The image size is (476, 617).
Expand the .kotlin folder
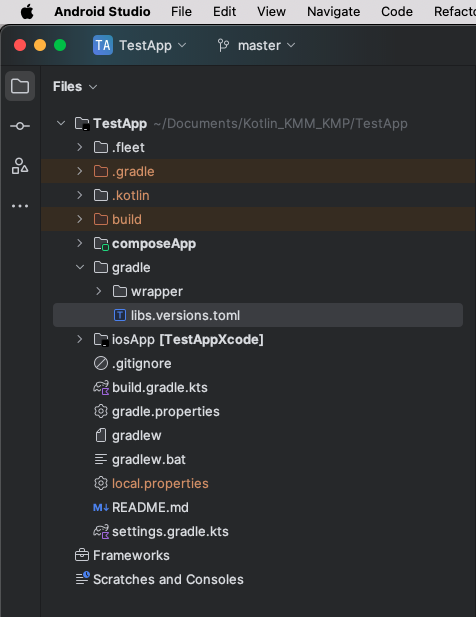tap(79, 195)
